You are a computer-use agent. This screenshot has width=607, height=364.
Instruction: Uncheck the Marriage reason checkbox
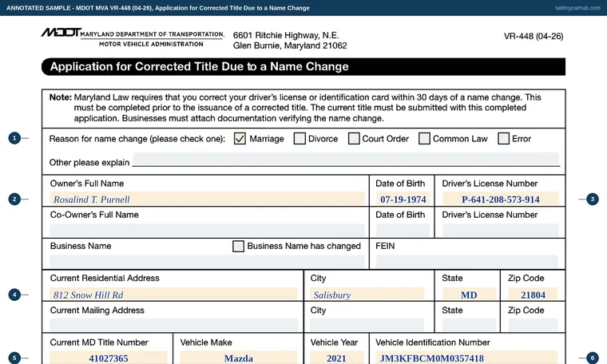pos(240,138)
